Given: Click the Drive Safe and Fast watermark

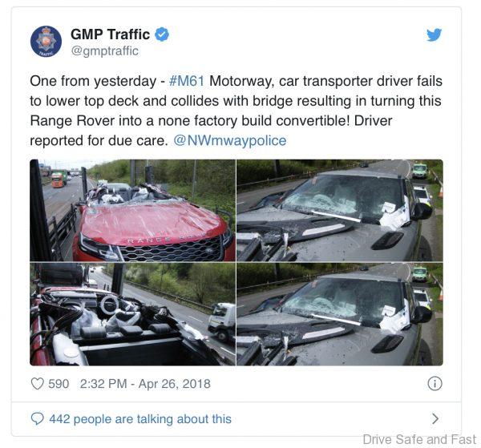Looking at the screenshot, I should pyautogui.click(x=419, y=439).
